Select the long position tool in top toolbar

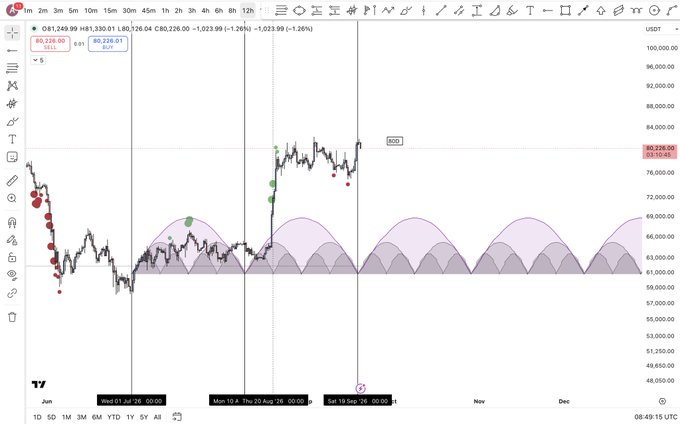click(x=317, y=10)
